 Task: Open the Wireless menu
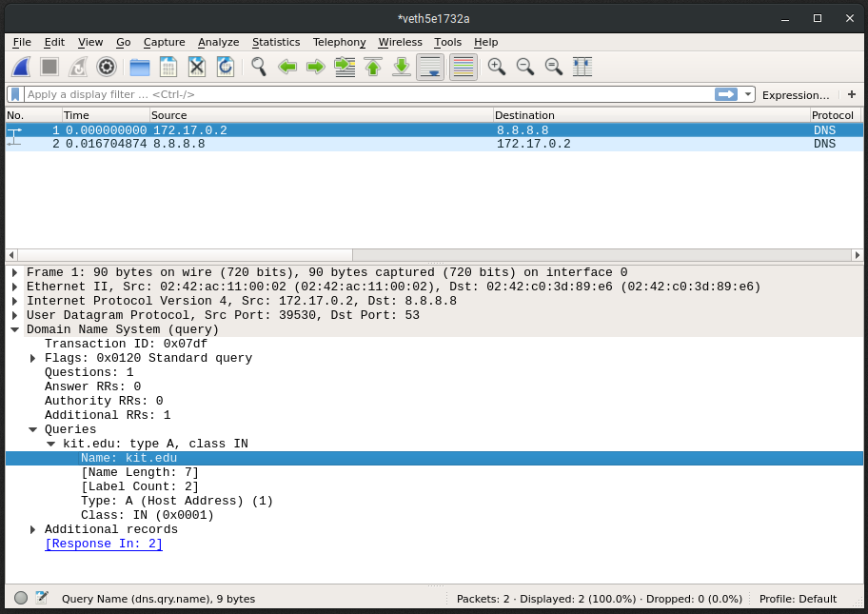401,42
